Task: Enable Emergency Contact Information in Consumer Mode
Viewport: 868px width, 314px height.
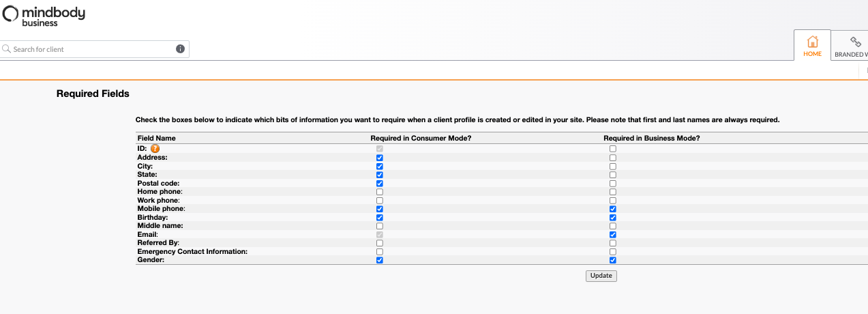Action: (x=380, y=252)
